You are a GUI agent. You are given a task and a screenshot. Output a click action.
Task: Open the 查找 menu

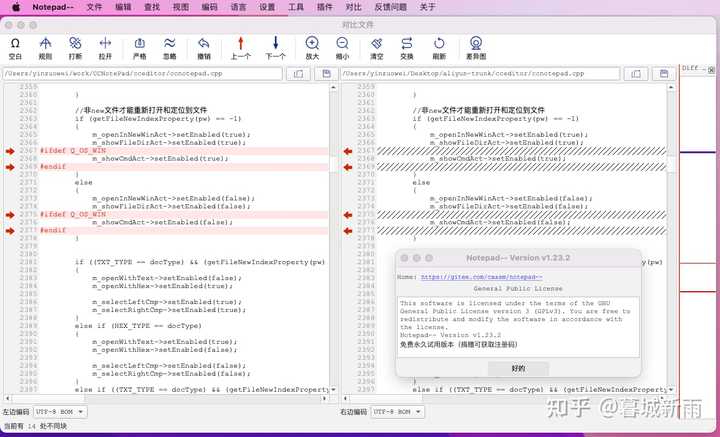click(x=152, y=7)
